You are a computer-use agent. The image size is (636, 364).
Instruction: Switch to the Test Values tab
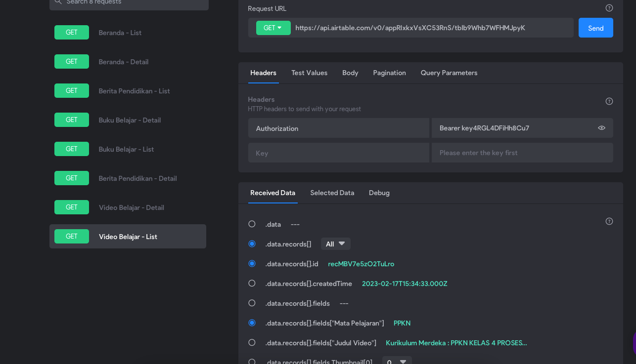309,73
